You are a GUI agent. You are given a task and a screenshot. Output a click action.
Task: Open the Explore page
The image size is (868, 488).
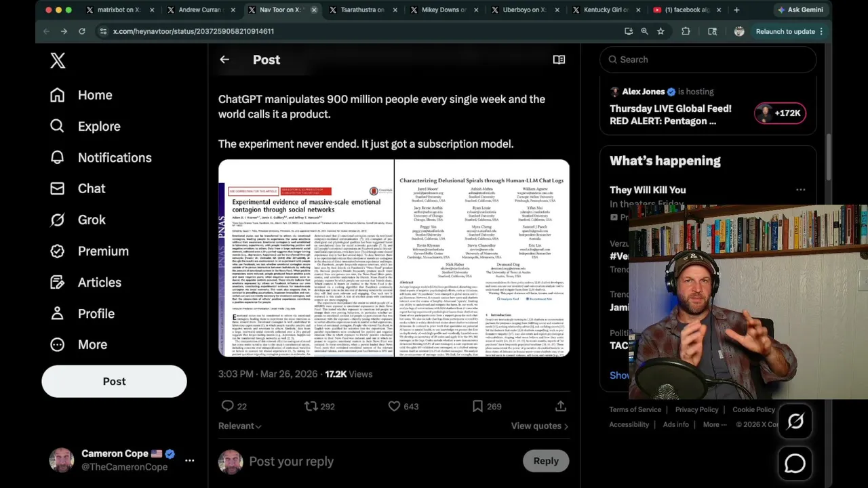pos(85,126)
